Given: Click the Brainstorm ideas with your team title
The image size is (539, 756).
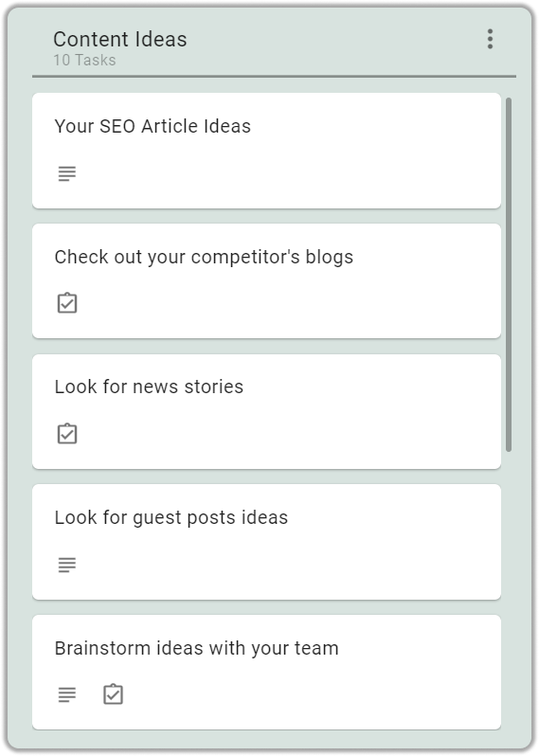Looking at the screenshot, I should (196, 649).
